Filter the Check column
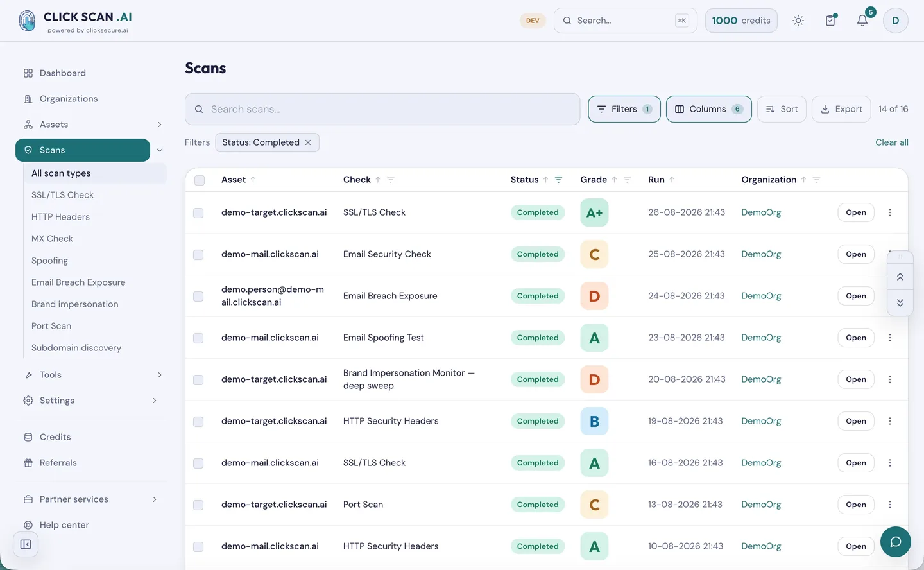The height and width of the screenshot is (570, 924). click(391, 180)
